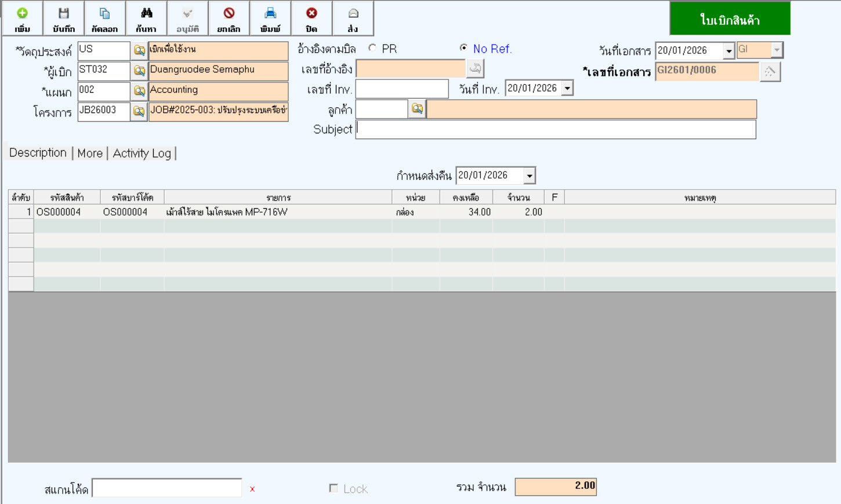Expand the return due date dropdown
This screenshot has height=504, width=841.
(529, 176)
